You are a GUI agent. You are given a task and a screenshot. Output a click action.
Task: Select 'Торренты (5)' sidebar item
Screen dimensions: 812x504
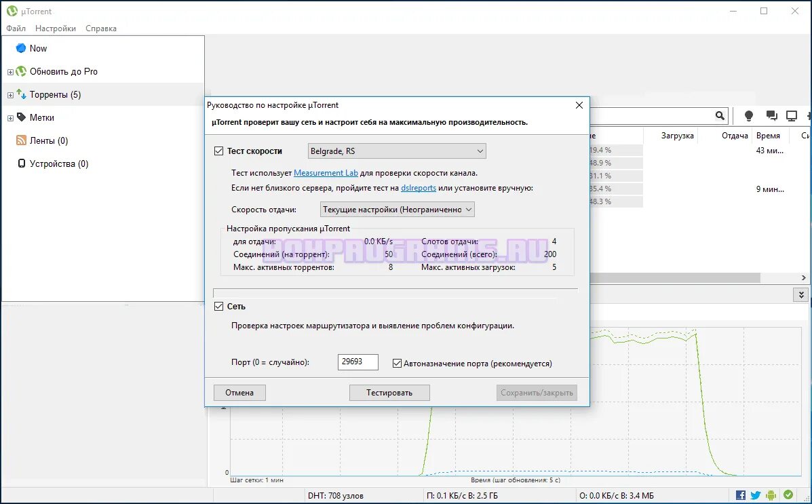(x=56, y=94)
